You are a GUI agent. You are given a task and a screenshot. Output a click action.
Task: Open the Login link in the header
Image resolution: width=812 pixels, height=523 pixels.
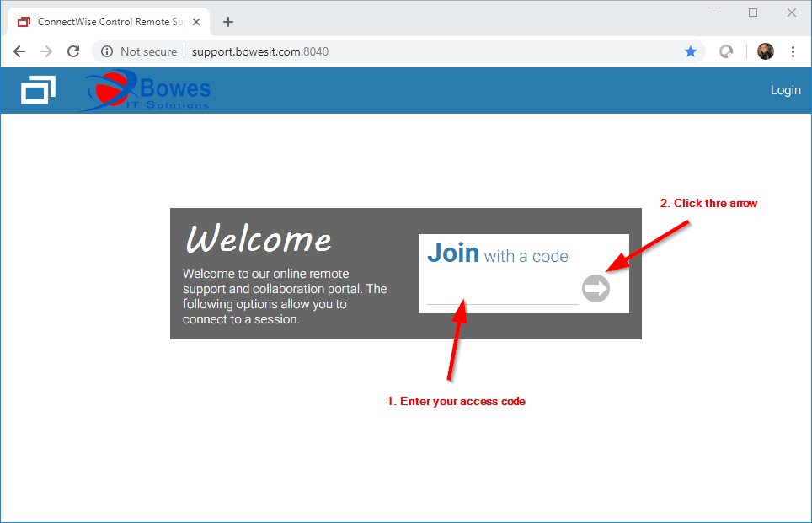[785, 90]
